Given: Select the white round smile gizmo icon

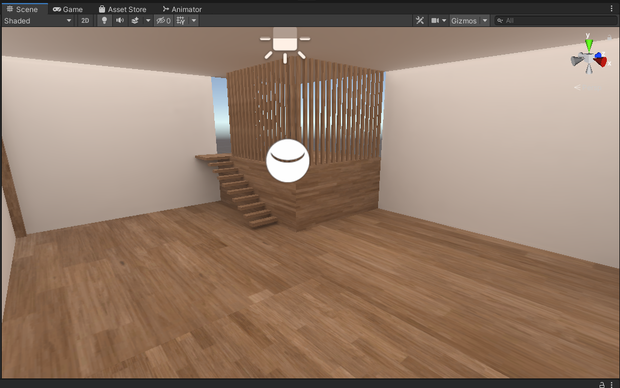Looking at the screenshot, I should [287, 161].
